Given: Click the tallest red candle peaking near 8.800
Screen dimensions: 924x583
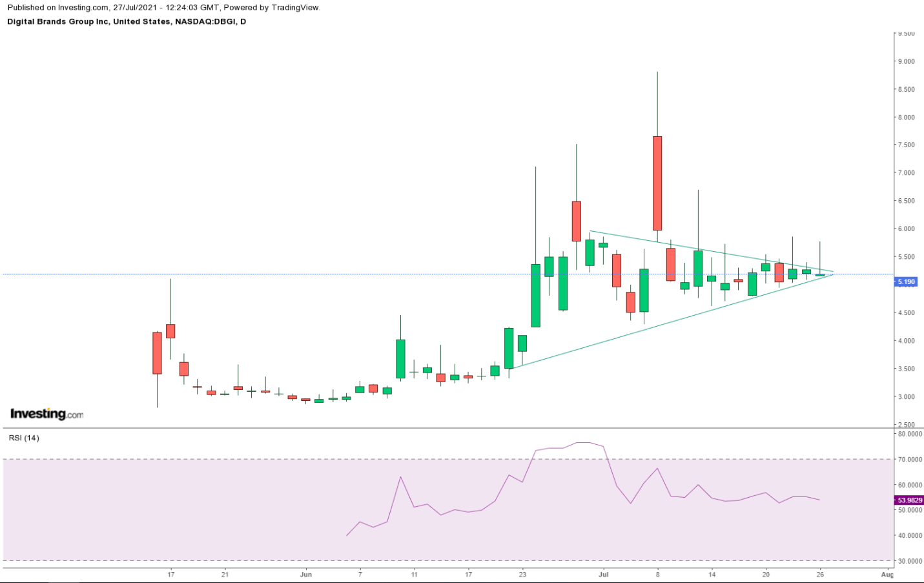Looking at the screenshot, I should pyautogui.click(x=657, y=183).
